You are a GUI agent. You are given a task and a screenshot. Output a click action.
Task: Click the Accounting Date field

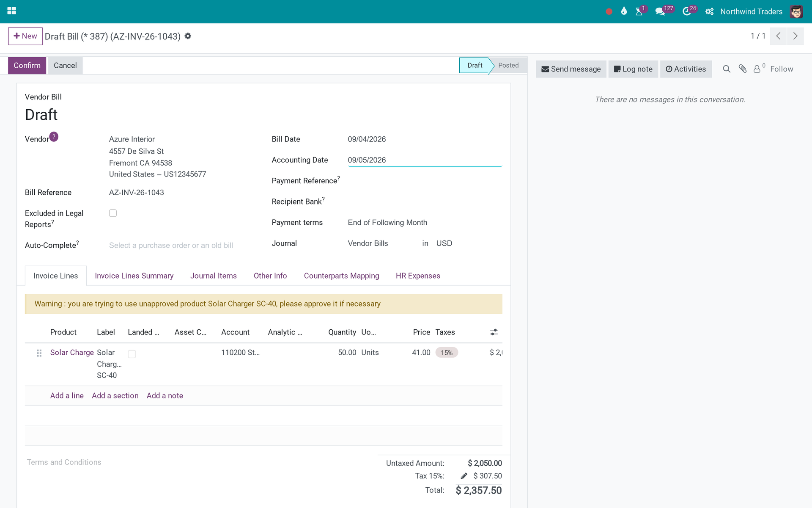425,160
